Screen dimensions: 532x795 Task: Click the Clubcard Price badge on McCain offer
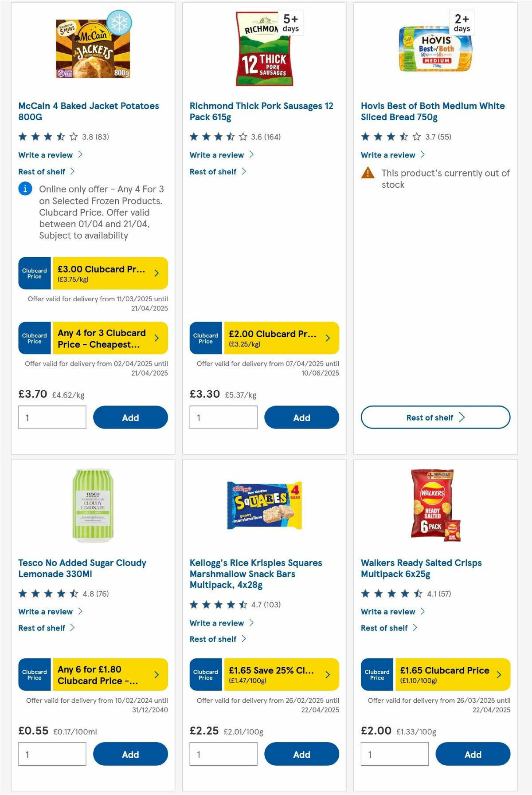34,274
